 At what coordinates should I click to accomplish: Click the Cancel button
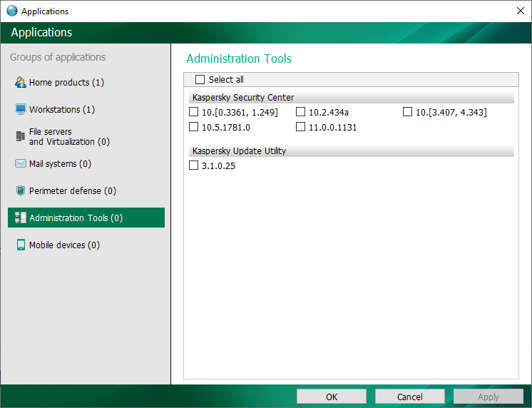410,397
